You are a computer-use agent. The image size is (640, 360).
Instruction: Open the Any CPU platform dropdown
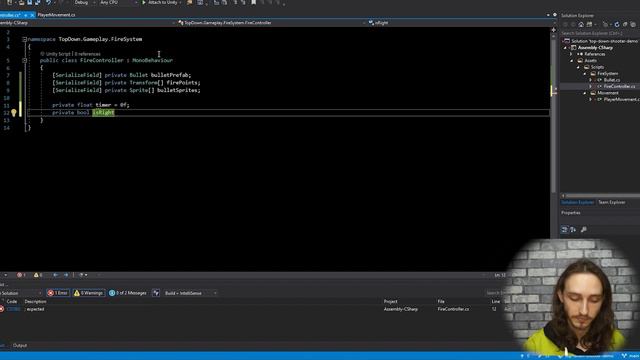tap(118, 2)
